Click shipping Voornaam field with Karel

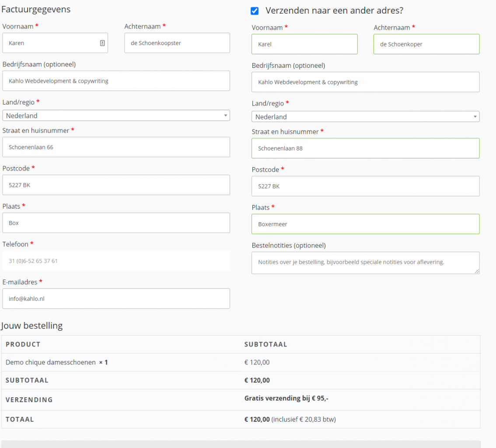coord(304,44)
